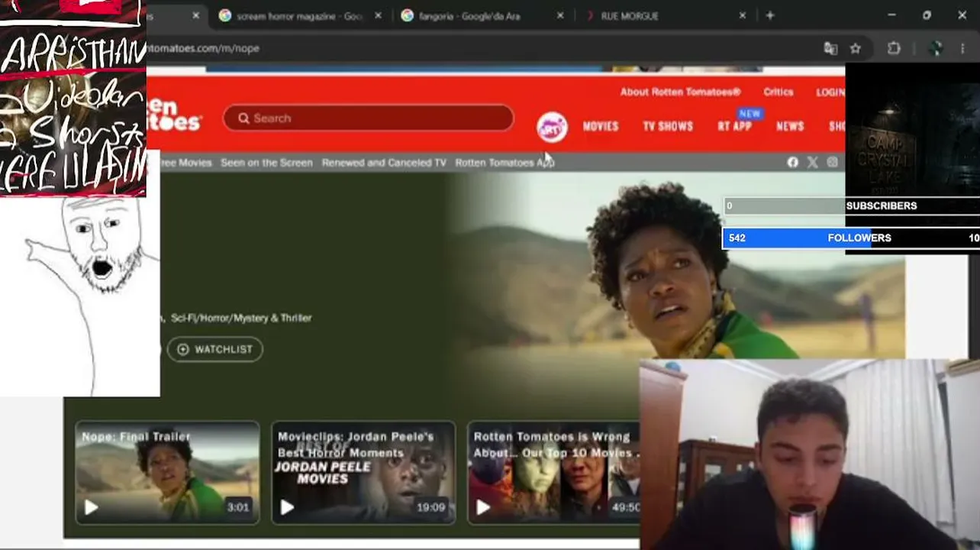Screen dimensions: 980x550
Task: Open the NEWS menu
Action: tap(790, 127)
